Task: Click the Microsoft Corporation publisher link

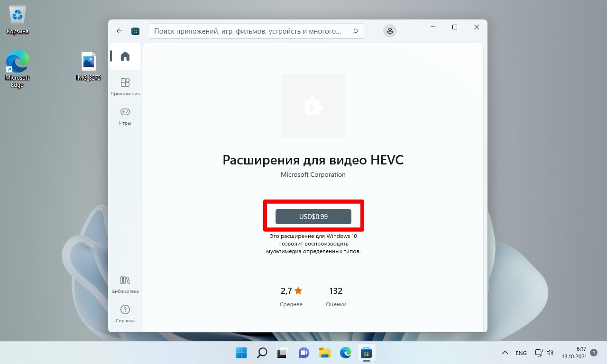Action: click(313, 174)
